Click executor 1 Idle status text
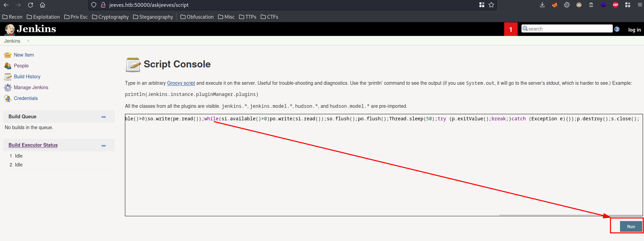Viewport: 644px width, 241px height. coord(19,156)
